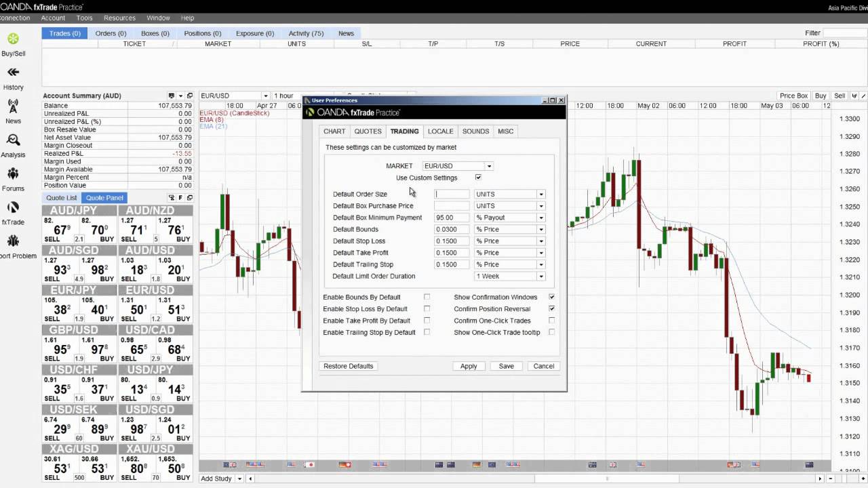
Task: Click the chart drawing line icon
Action: (x=863, y=96)
